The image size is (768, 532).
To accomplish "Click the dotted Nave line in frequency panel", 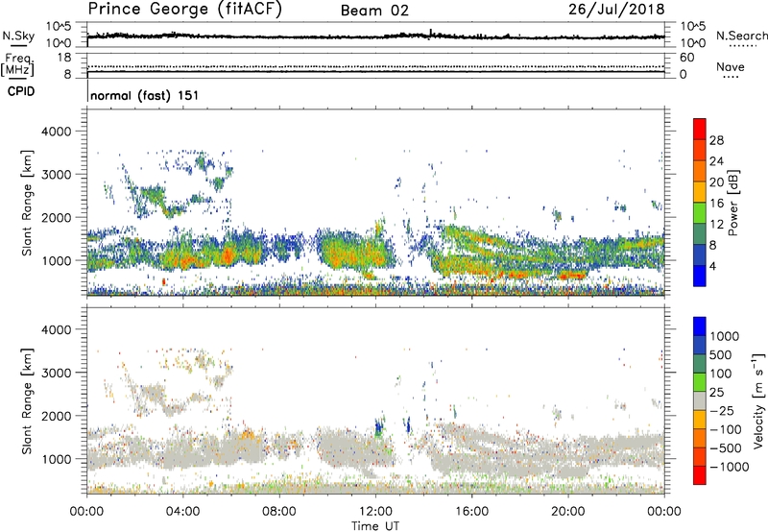I will click(375, 66).
